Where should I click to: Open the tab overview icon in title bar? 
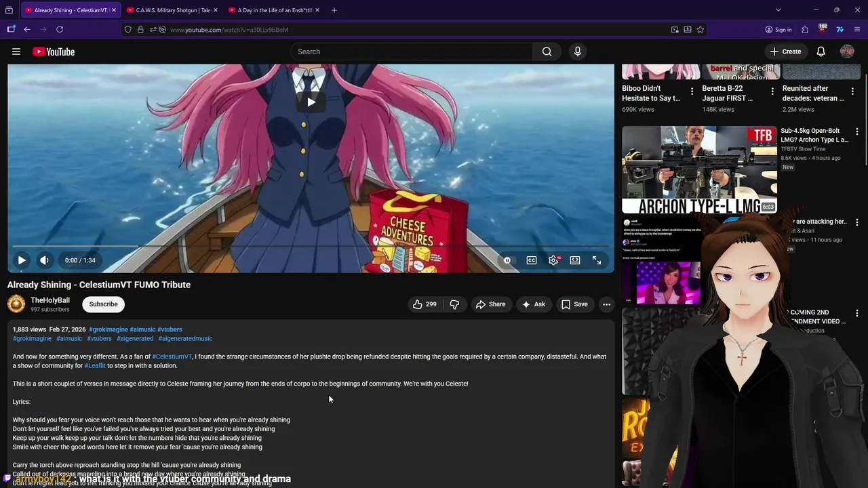[x=9, y=10]
